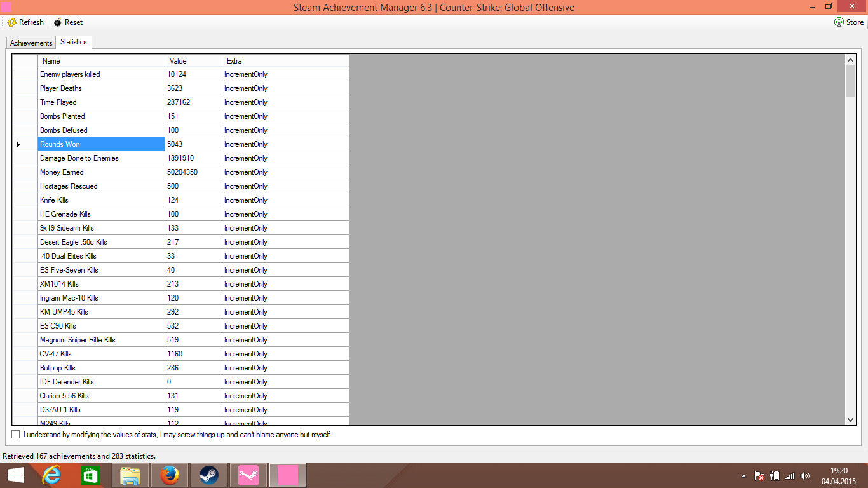The height and width of the screenshot is (488, 868).
Task: Switch to Steam in the taskbar
Action: click(209, 475)
